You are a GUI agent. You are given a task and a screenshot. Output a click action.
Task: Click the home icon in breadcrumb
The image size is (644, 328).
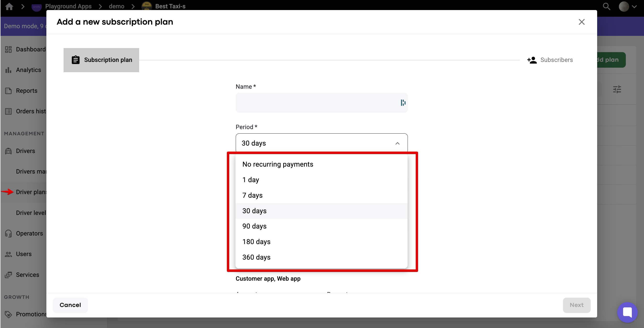[x=9, y=6]
